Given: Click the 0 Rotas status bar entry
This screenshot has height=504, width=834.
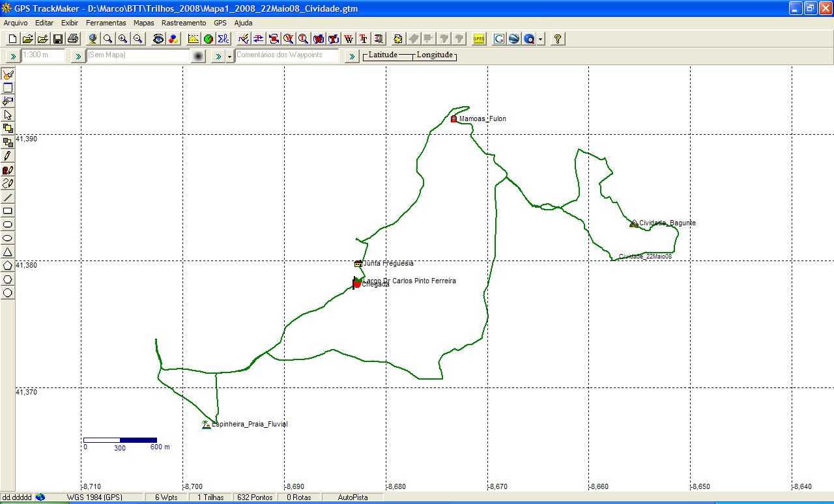Looking at the screenshot, I should pyautogui.click(x=298, y=497).
